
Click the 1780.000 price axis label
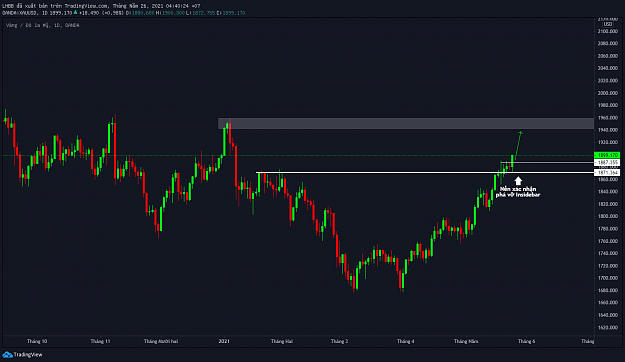coord(608,229)
